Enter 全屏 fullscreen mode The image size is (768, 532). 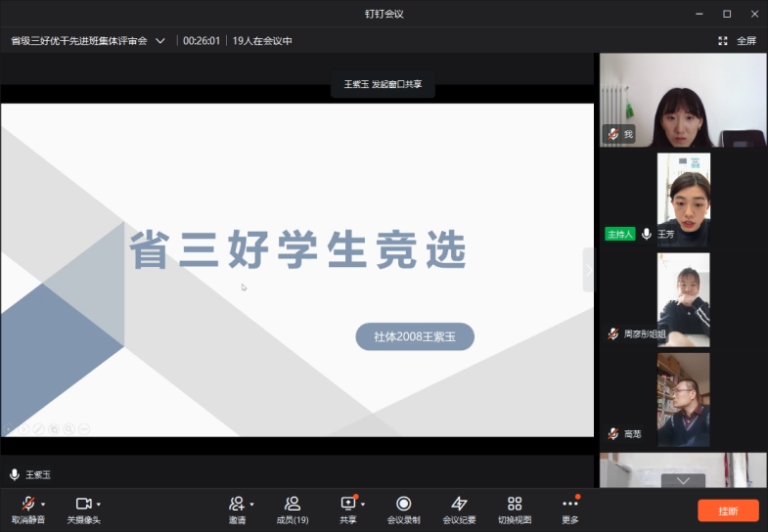click(737, 41)
